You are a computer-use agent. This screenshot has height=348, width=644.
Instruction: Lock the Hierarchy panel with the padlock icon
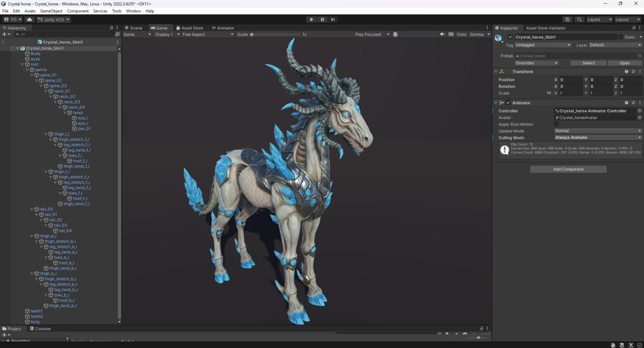(112, 28)
